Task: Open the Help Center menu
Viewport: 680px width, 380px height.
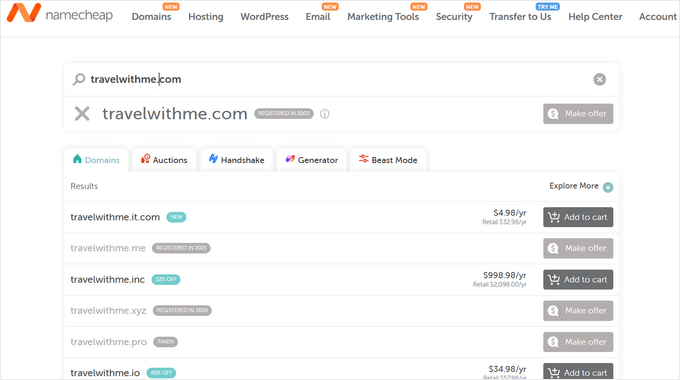Action: pyautogui.click(x=595, y=16)
